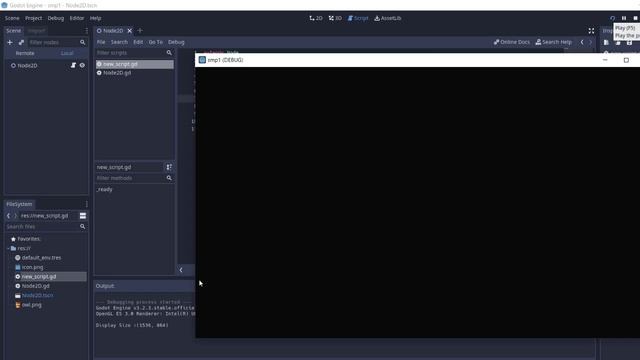Open Online Docs link
Viewport: 640px width, 360px height.
pyautogui.click(x=511, y=42)
